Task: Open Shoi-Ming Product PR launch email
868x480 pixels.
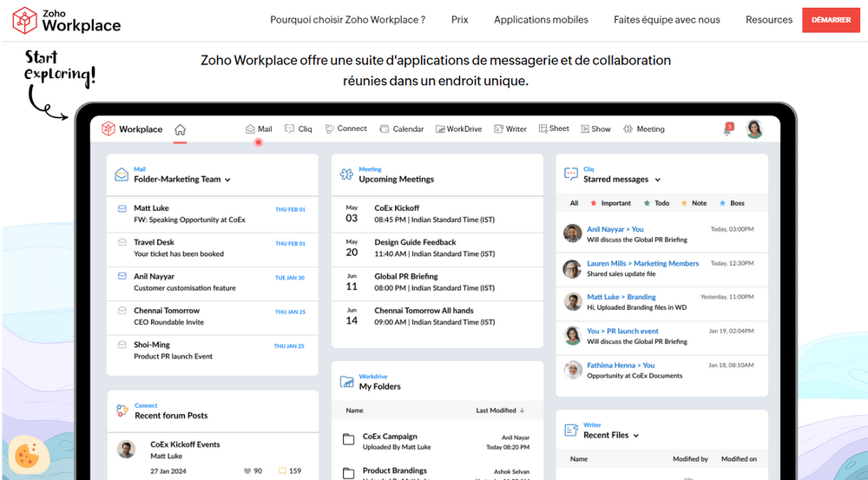Action: 213,351
